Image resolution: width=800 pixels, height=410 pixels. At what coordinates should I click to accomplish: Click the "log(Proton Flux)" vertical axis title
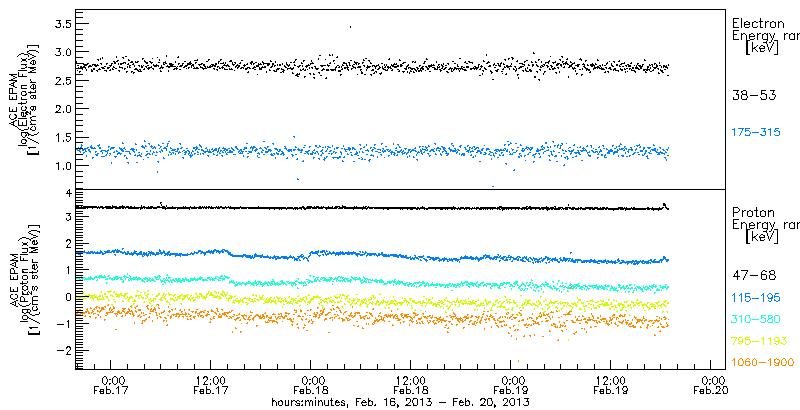(23, 278)
